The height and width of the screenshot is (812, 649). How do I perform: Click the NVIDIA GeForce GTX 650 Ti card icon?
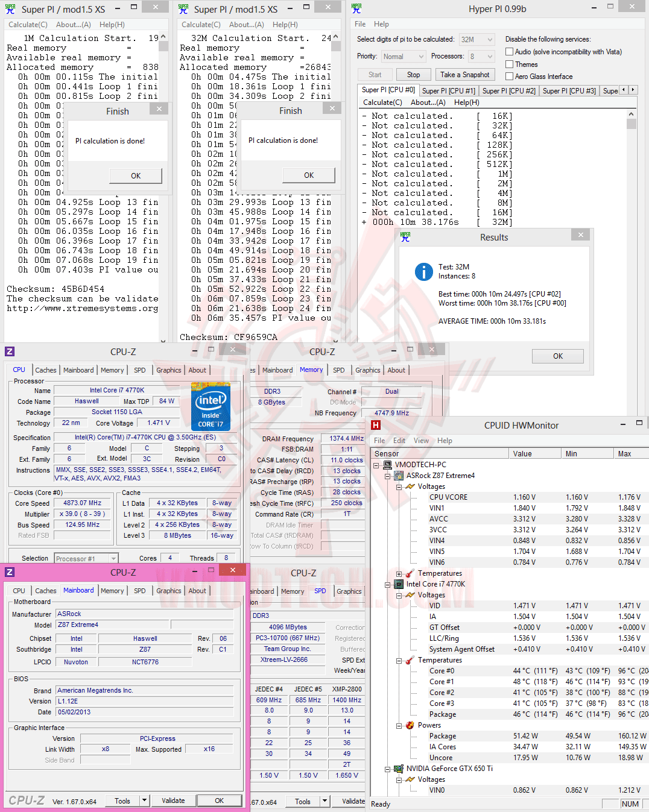[399, 769]
